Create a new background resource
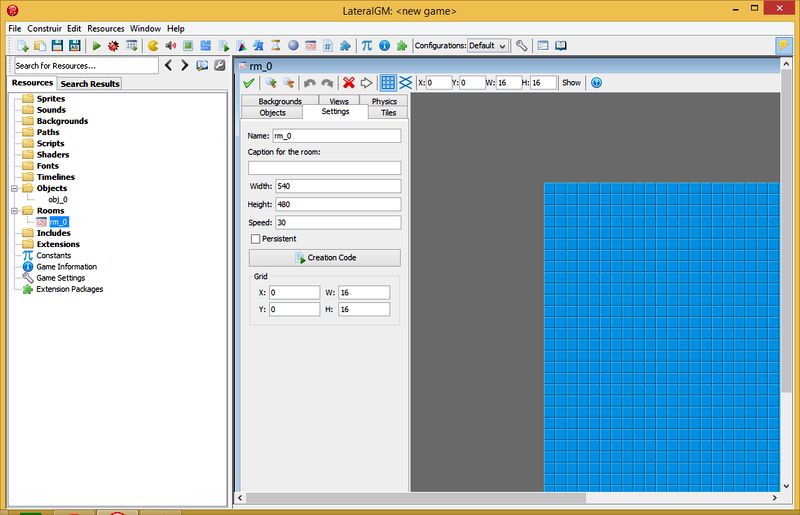The image size is (800, 515). click(x=188, y=46)
